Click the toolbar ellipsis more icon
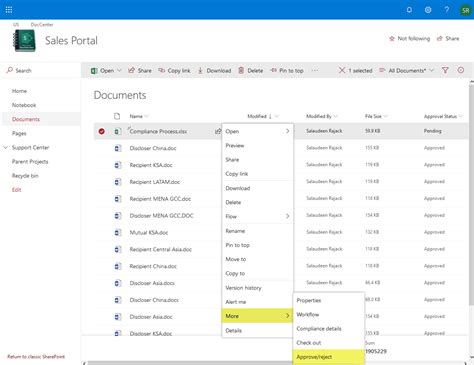474x365 pixels. pos(315,70)
